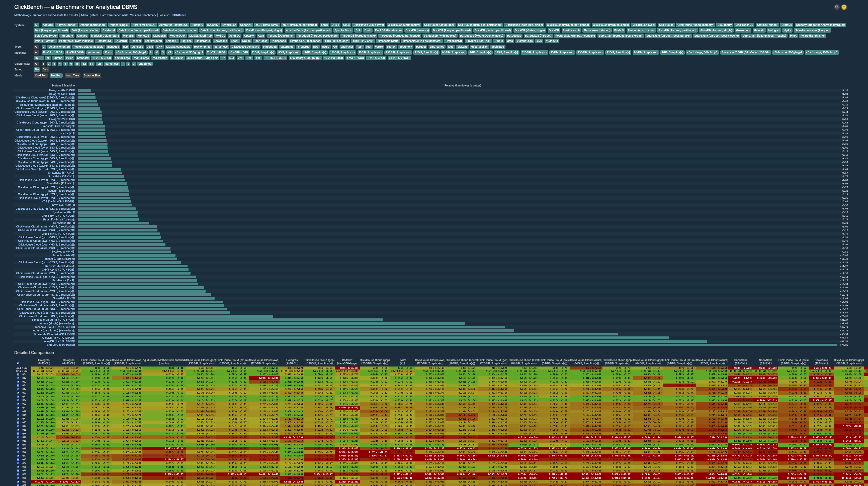Toggle the 16 vCPU 128GB machine filter
Image resolution: width=868 pixels, height=486 pixels.
coord(53,53)
